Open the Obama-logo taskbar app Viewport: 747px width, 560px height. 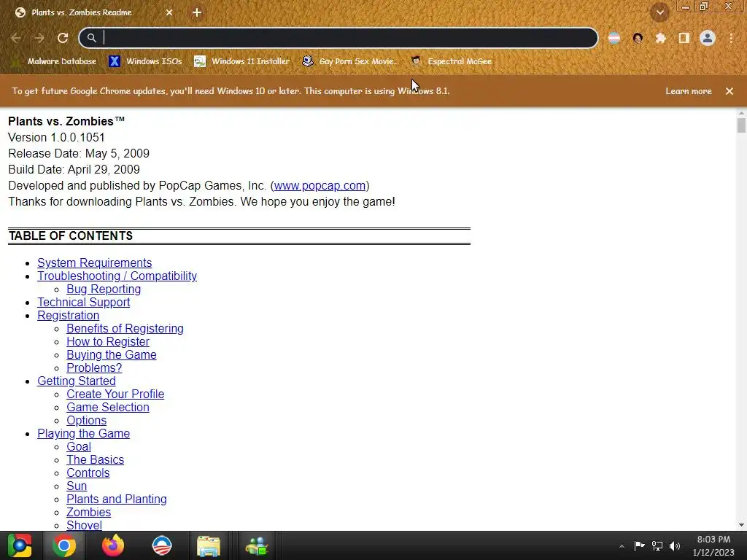(x=161, y=545)
